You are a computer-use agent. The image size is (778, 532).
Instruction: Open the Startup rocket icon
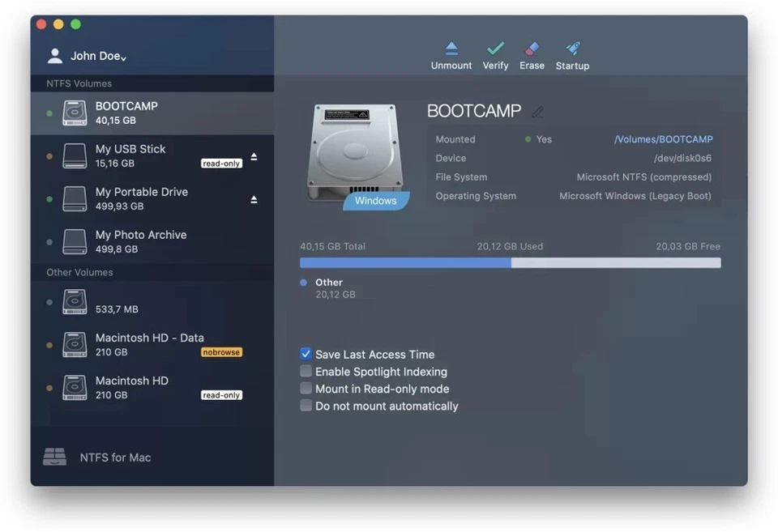[x=572, y=53]
